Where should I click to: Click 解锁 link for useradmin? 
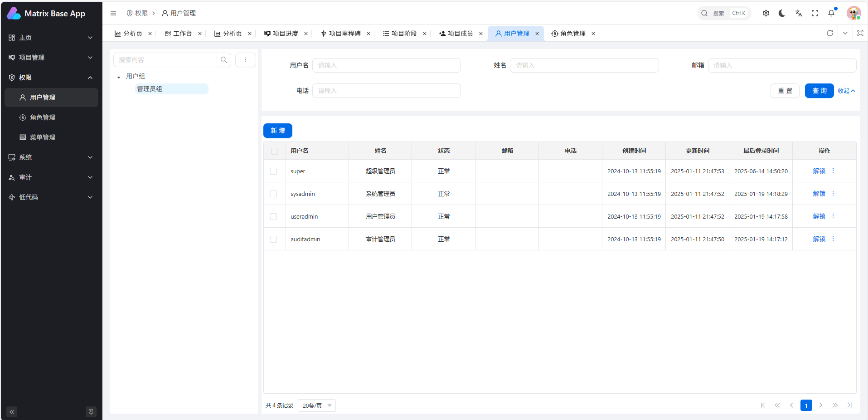click(x=819, y=216)
